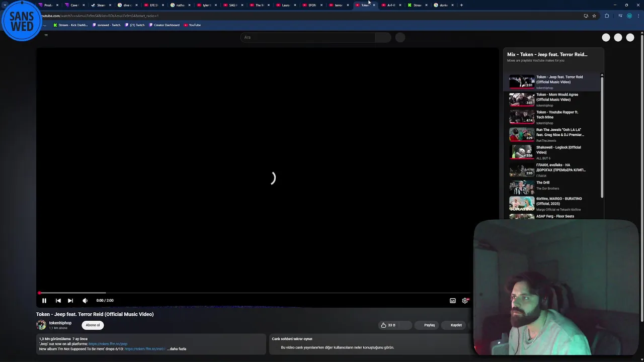644x362 pixels.
Task: Open the player settings gear icon
Action: [465, 301]
